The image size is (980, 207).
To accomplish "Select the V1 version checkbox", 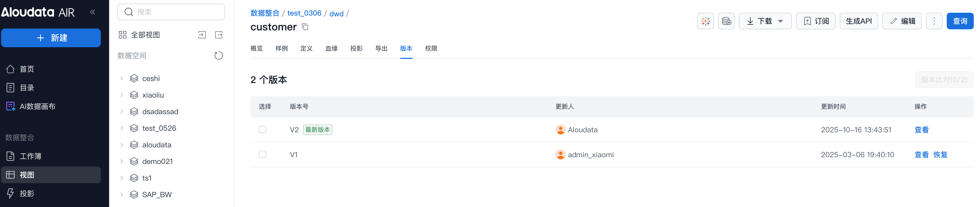I will [x=262, y=155].
